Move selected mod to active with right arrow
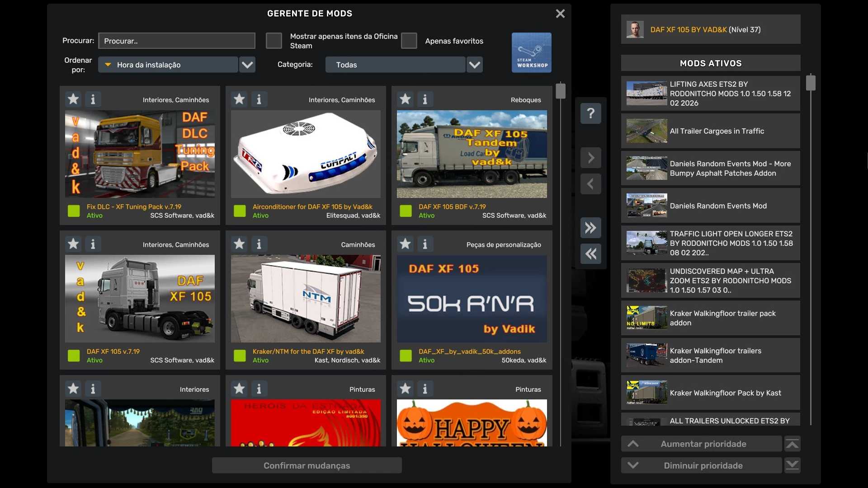Screen dimensions: 868x488 (x=590, y=158)
